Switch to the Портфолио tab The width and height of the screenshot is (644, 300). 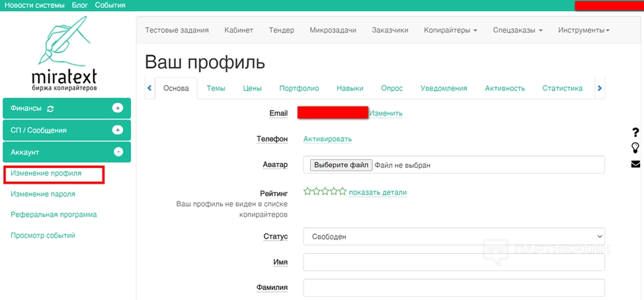click(x=299, y=88)
